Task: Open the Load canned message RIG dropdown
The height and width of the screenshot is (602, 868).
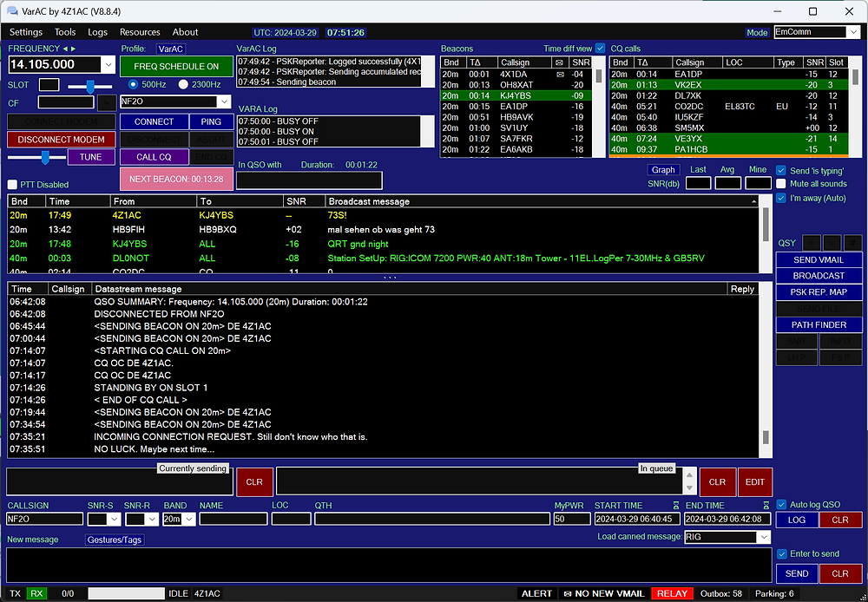Action: pos(764,537)
